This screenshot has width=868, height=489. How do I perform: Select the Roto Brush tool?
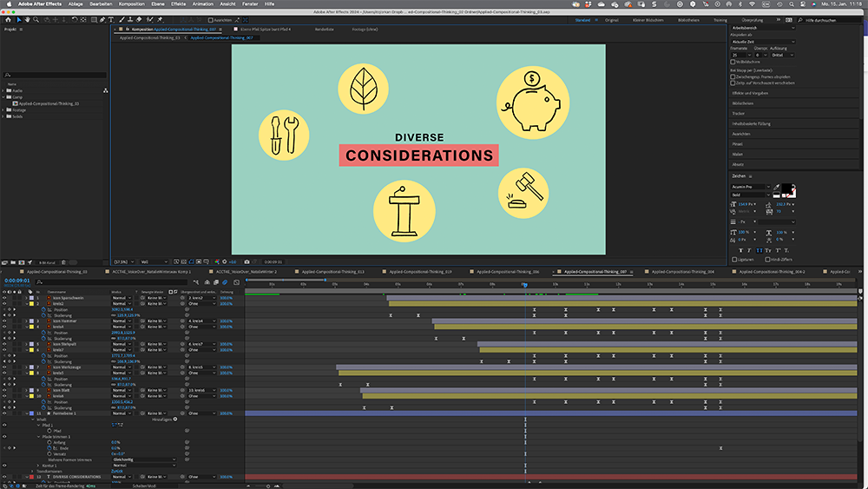pos(149,20)
